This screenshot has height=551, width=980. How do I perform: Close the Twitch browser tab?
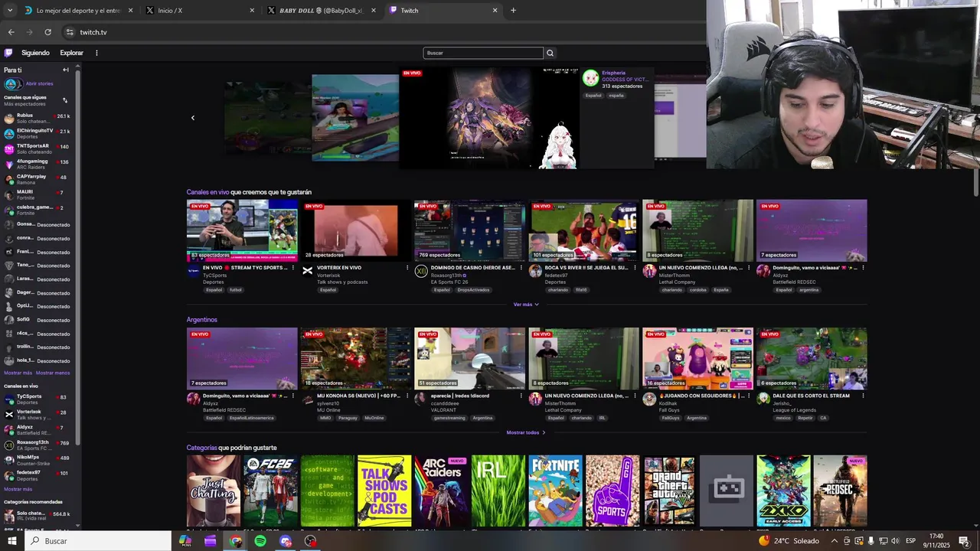pos(495,11)
